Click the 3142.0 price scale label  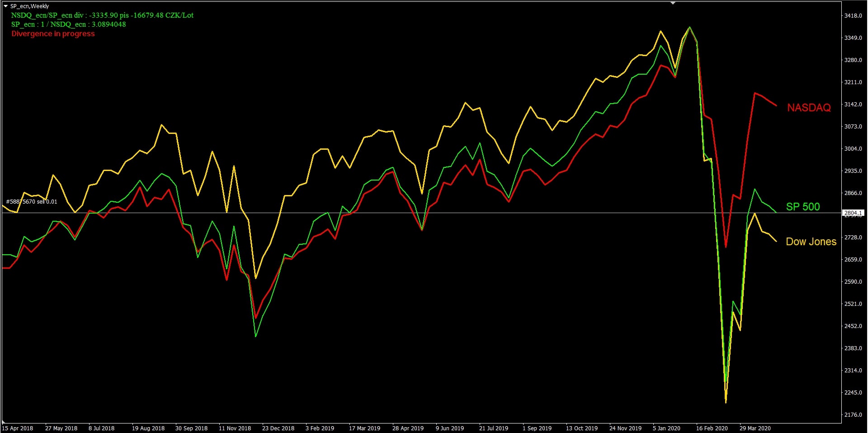coord(853,105)
